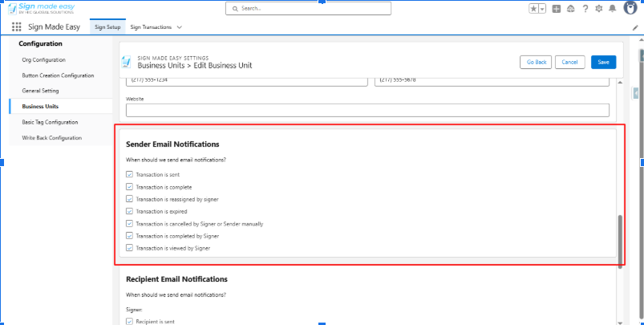Open the App Launcher grid icon
The image size is (644, 325).
click(x=16, y=26)
